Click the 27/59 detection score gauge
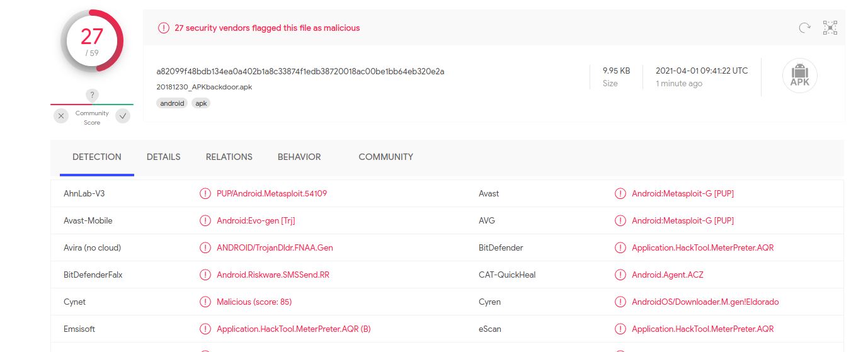Image resolution: width=868 pixels, height=352 pixels. click(92, 42)
